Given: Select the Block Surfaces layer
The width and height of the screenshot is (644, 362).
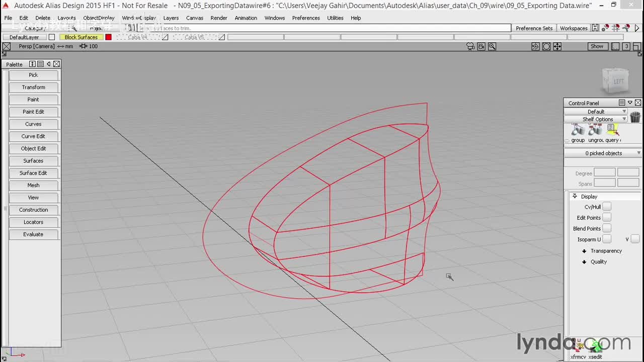Looking at the screenshot, I should [81, 37].
